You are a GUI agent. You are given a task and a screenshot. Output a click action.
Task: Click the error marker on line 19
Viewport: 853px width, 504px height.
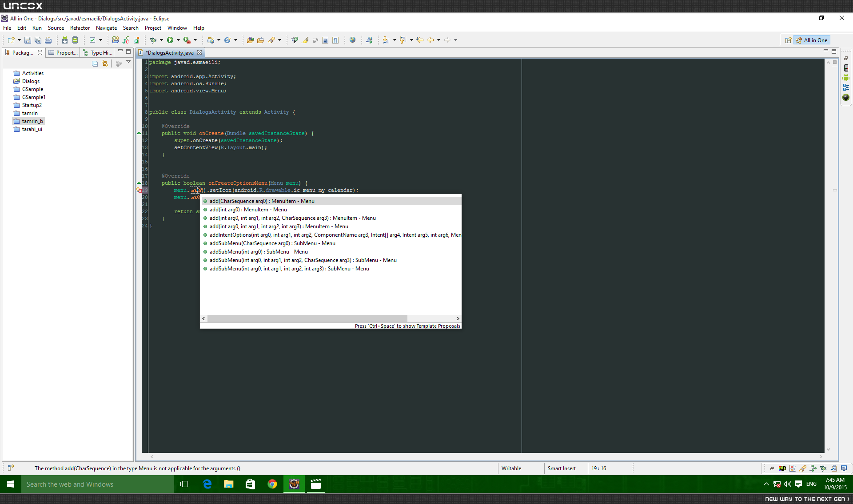[139, 190]
